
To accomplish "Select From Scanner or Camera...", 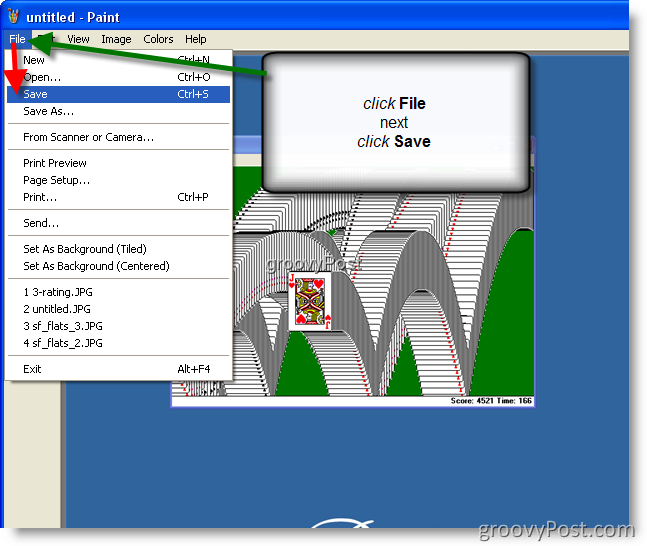I will (118, 137).
